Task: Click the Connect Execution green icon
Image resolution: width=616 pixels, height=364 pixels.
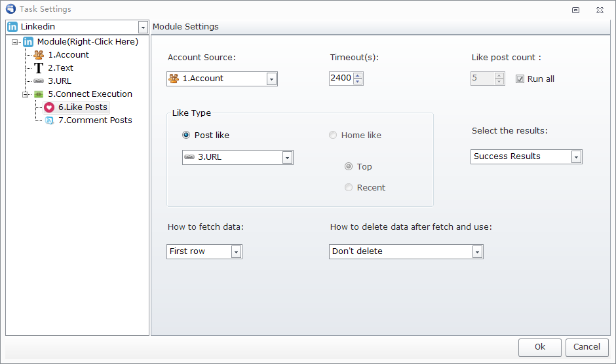Action: click(39, 94)
